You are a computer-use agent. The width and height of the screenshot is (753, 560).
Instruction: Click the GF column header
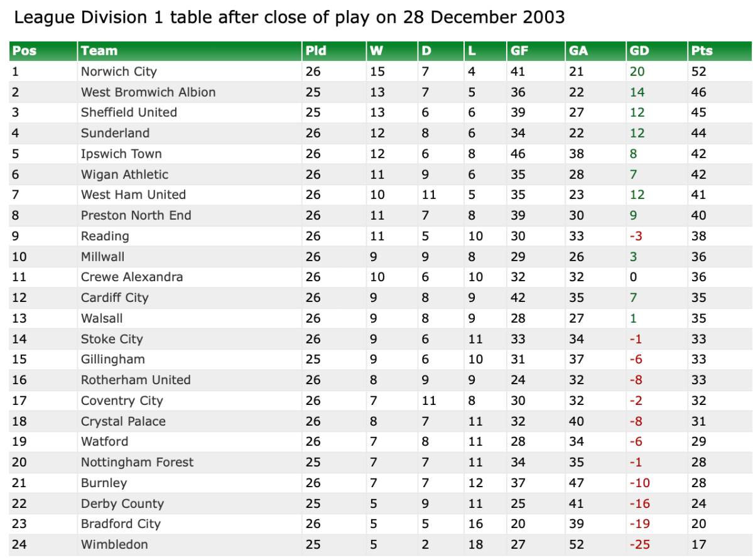[x=519, y=51]
